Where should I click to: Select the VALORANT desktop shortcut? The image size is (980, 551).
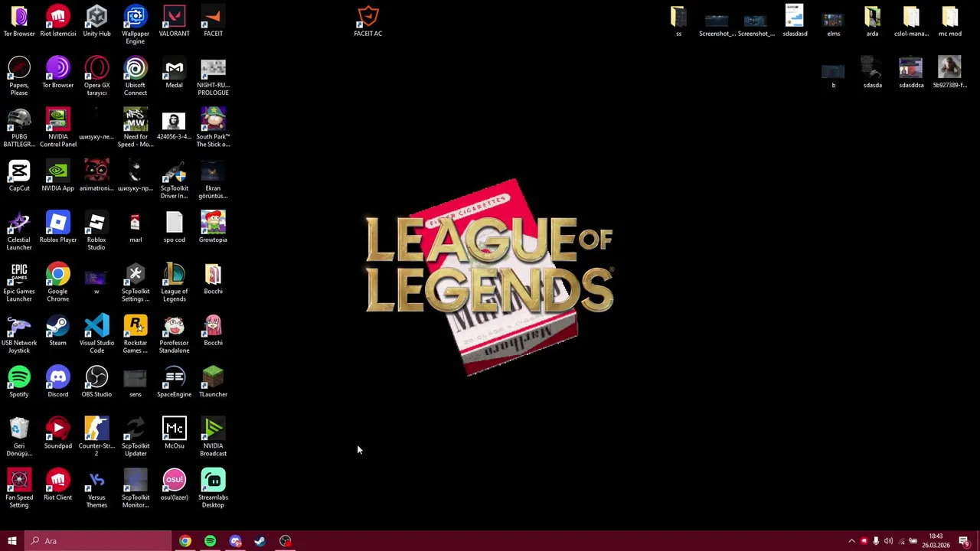(175, 21)
